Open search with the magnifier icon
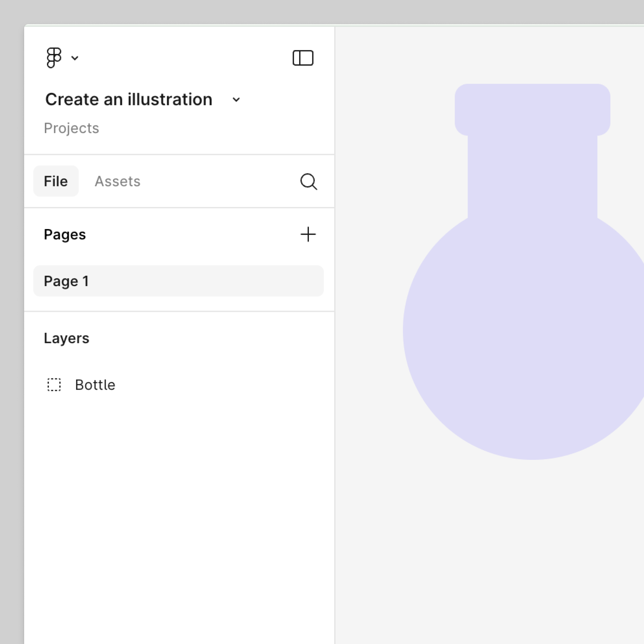This screenshot has height=644, width=644. 308,181
